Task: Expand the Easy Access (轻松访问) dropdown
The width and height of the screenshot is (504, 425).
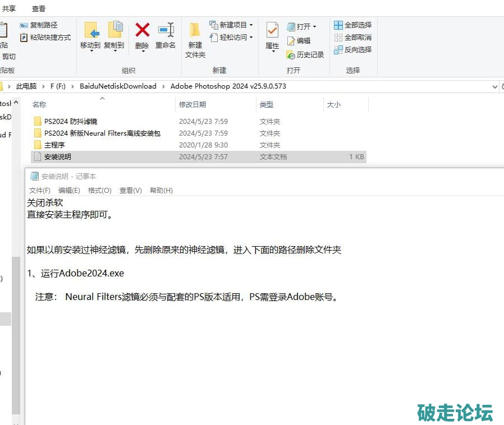Action: click(x=251, y=38)
